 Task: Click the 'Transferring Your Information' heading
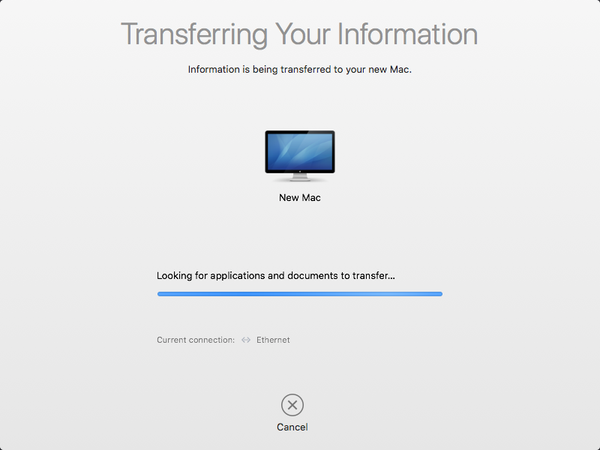(300, 34)
